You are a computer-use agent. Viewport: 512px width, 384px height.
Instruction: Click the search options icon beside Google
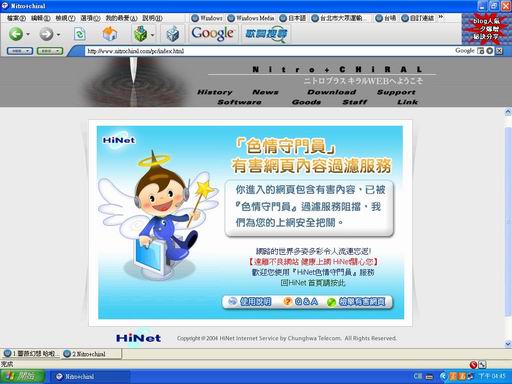481,51
